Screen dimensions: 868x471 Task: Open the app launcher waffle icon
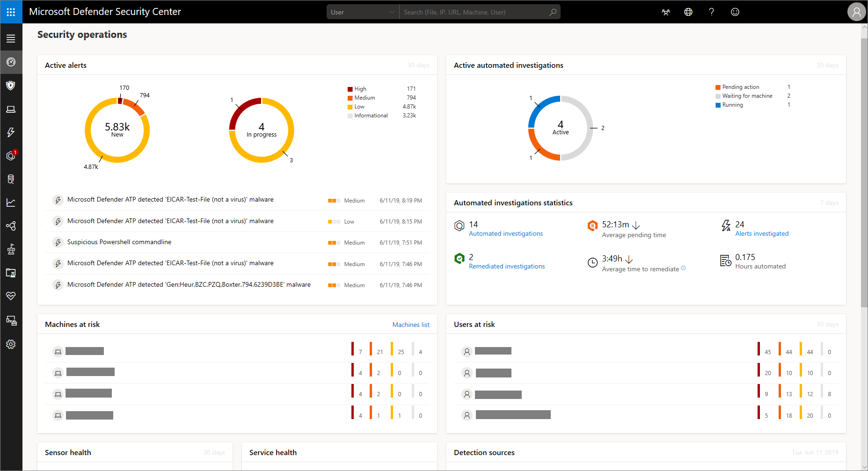coord(11,12)
